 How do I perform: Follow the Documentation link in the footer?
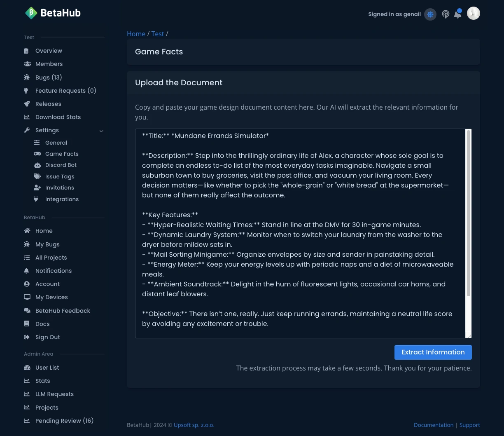pos(434,425)
